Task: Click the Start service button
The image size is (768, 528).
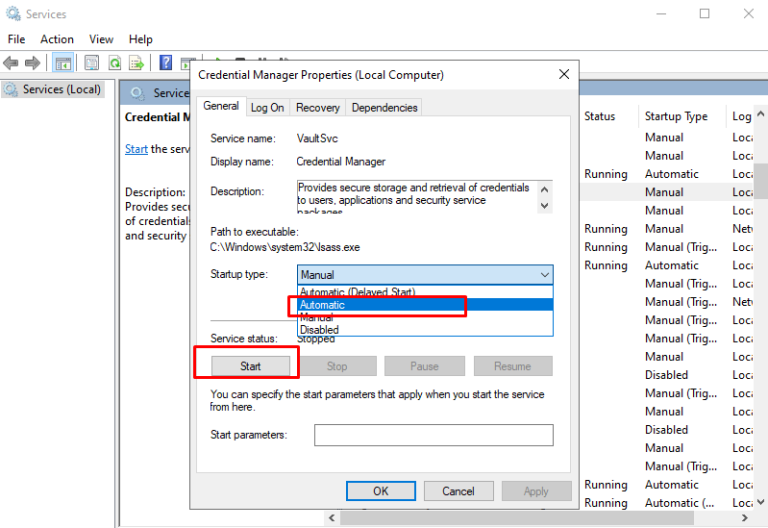Action: coord(250,366)
